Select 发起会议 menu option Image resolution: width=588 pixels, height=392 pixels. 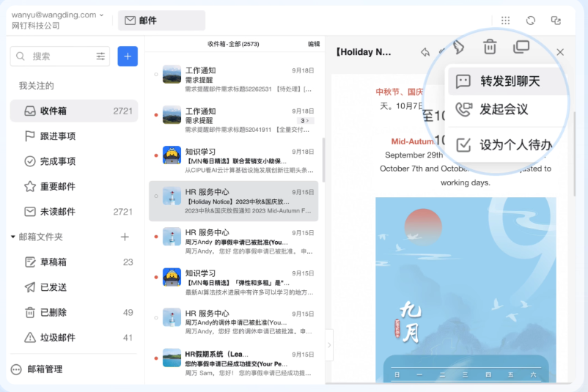(x=506, y=109)
